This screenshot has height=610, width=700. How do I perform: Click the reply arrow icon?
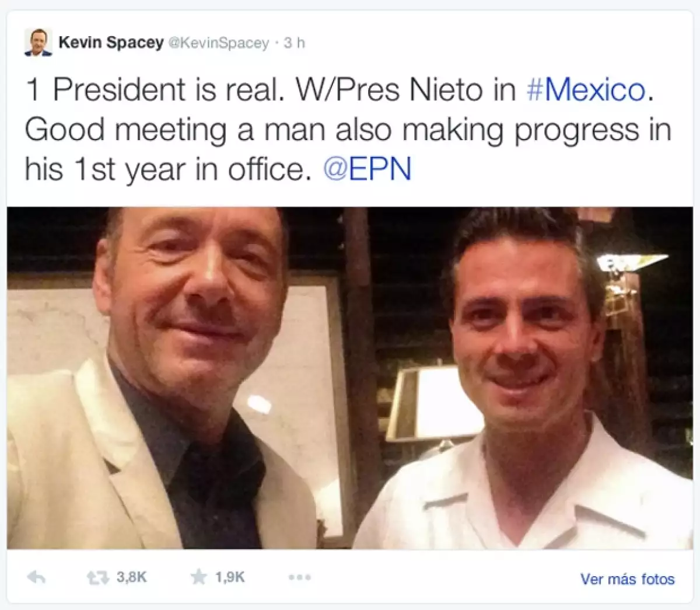tap(37, 577)
